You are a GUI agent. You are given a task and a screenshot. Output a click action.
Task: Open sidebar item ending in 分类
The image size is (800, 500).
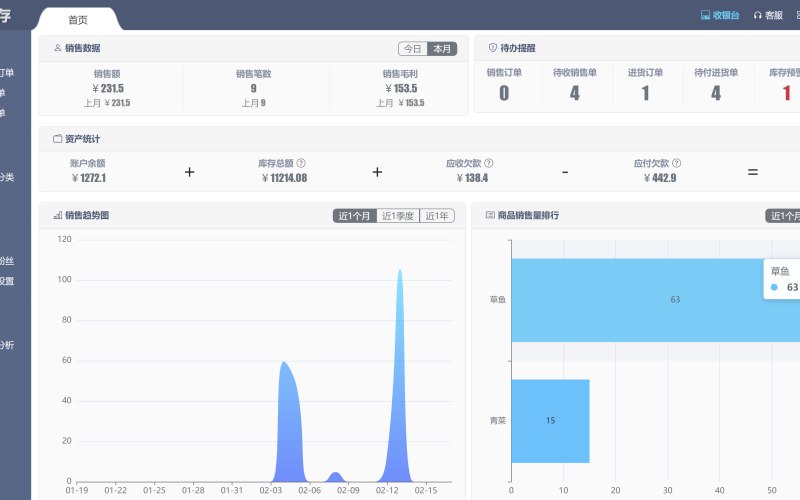point(7,177)
